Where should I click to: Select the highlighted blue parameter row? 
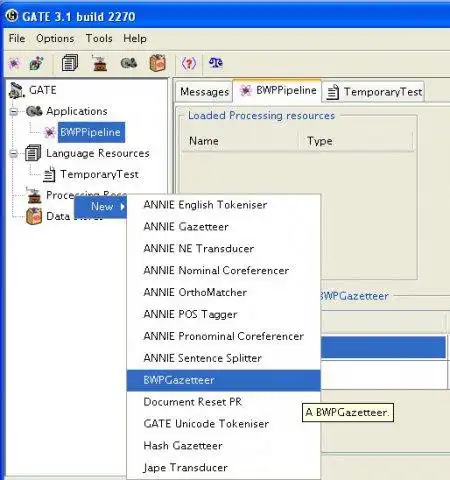point(383,347)
